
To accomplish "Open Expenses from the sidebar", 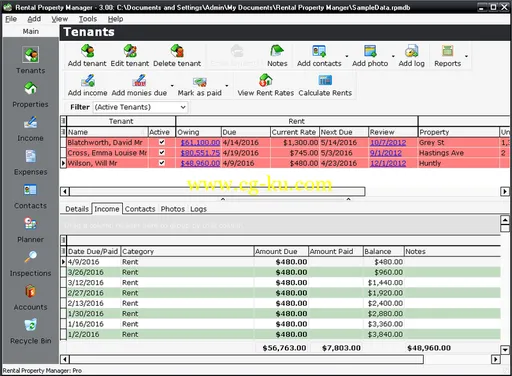I will pos(30,163).
